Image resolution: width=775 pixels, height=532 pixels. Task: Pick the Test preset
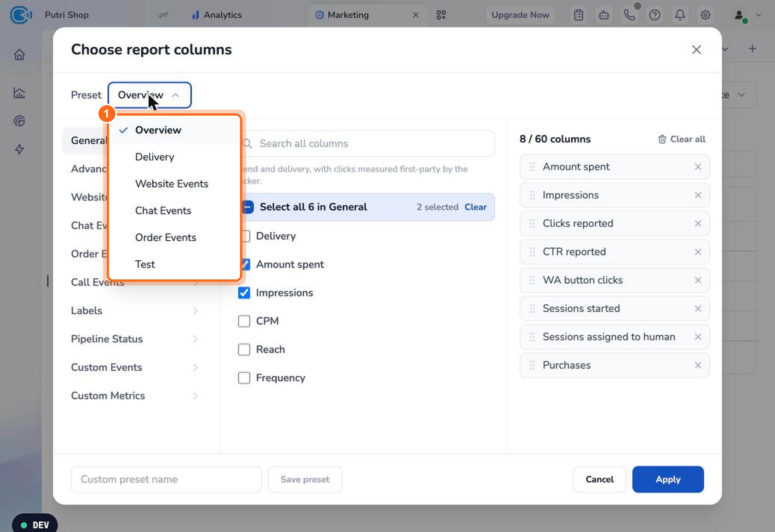tap(174, 265)
